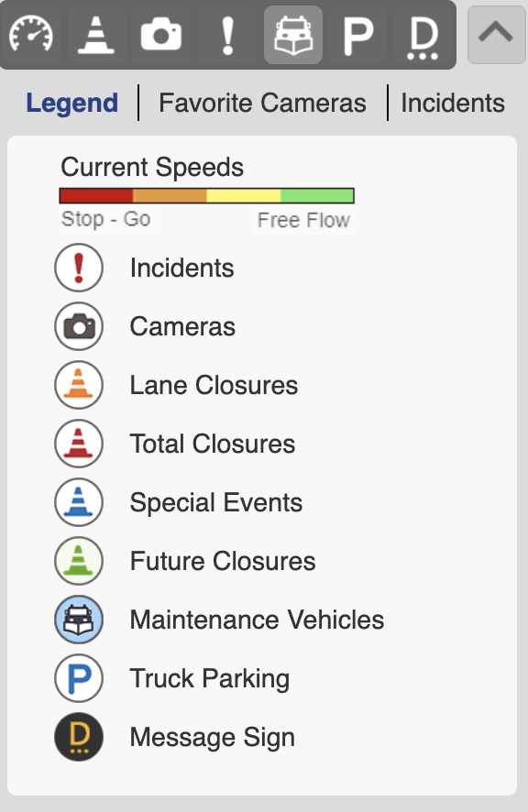This screenshot has height=812, width=528.
Task: Toggle the speedometer traffic speeds icon
Action: [x=31, y=35]
